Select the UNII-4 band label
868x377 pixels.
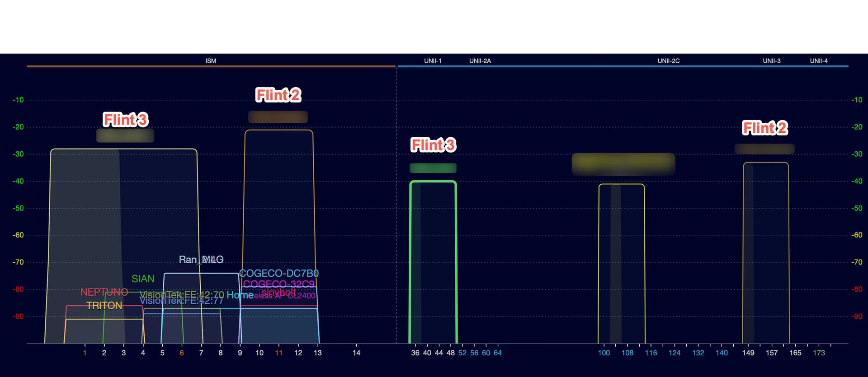tap(819, 61)
